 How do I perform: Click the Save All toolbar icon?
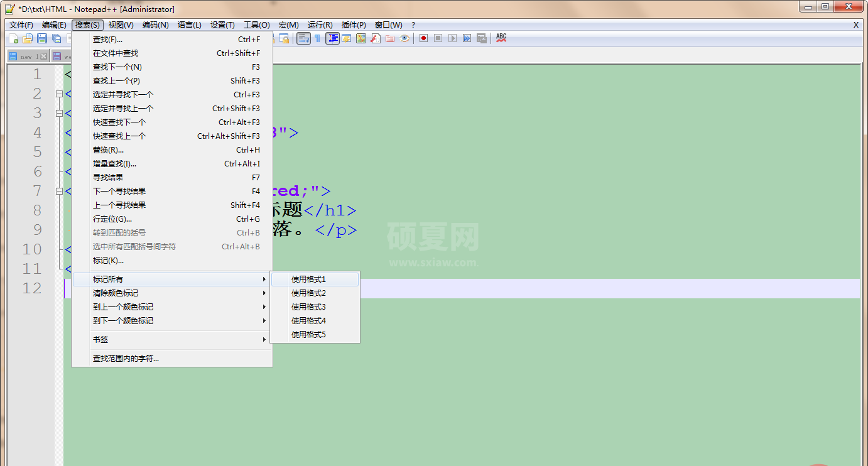[57, 38]
